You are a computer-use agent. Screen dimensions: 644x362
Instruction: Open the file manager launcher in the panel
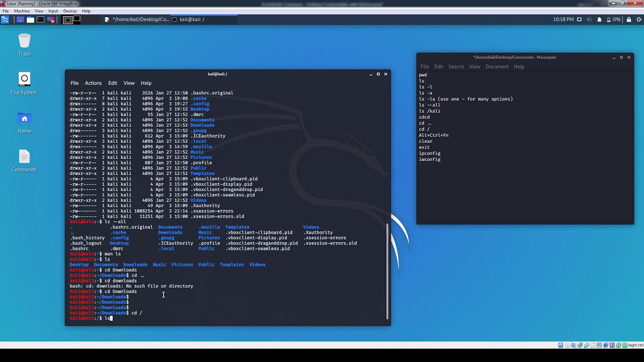[x=30, y=20]
